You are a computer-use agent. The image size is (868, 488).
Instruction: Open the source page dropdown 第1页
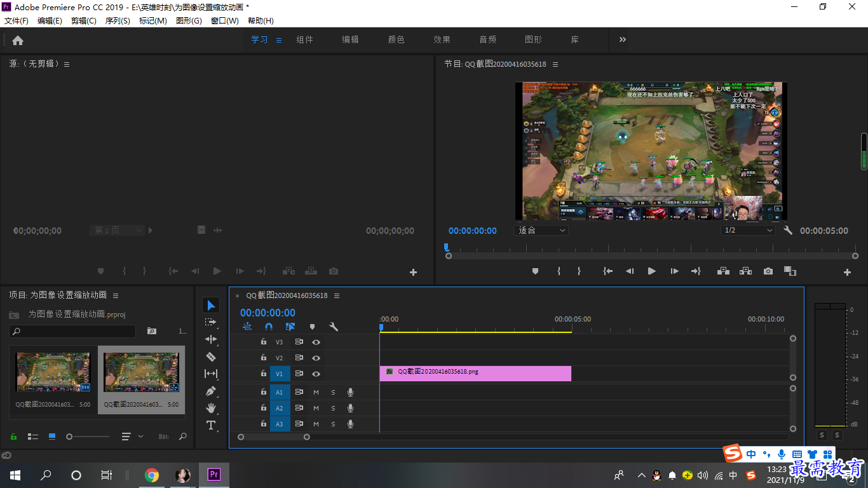click(117, 231)
